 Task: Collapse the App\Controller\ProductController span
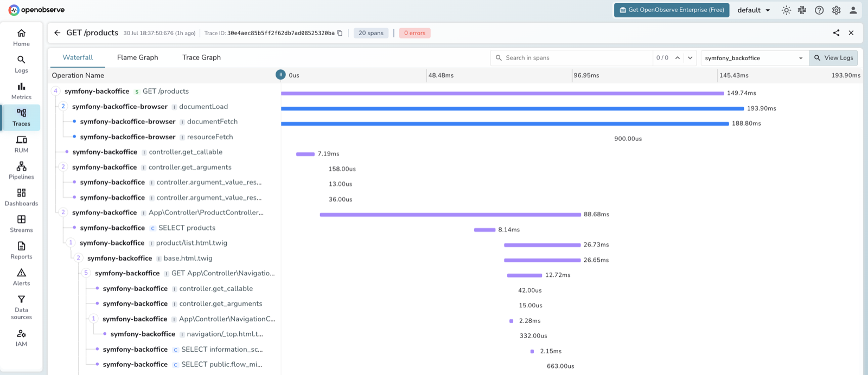coord(63,212)
